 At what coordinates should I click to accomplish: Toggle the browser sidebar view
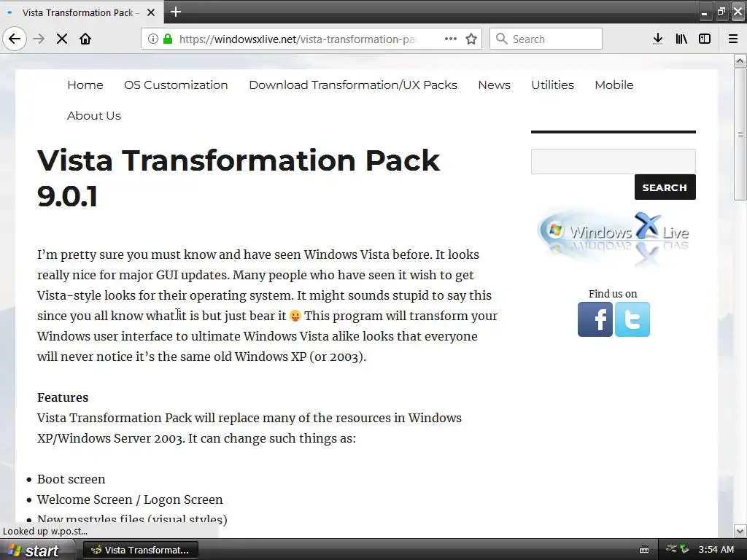tap(705, 39)
